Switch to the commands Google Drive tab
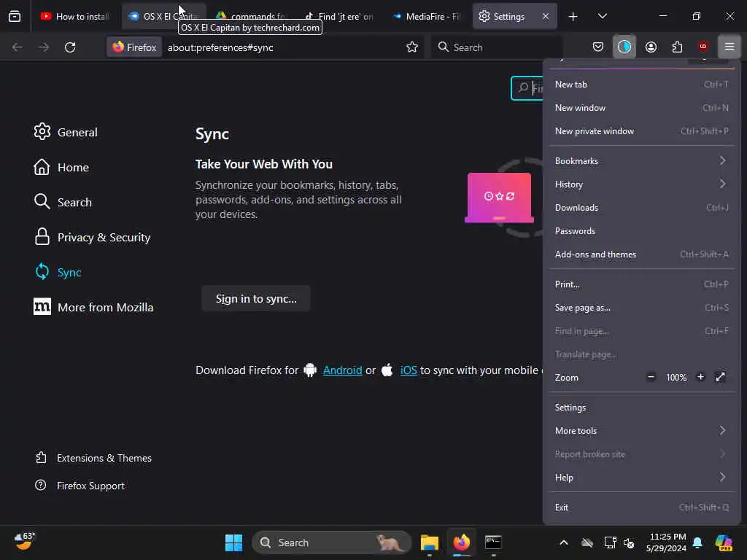 (x=251, y=17)
